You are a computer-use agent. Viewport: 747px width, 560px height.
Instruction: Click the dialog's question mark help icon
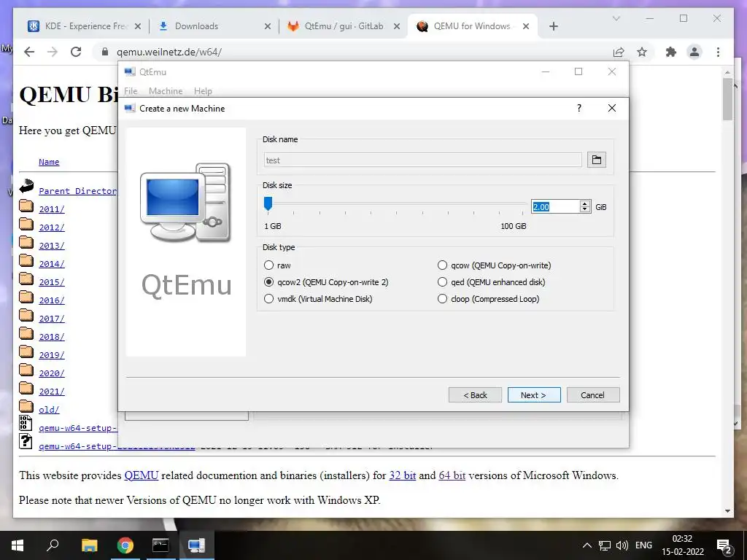tap(578, 108)
